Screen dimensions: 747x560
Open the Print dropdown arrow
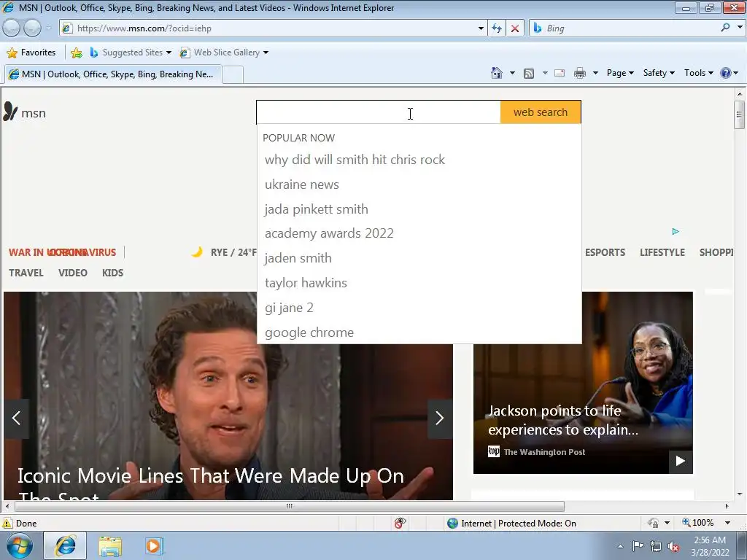[x=595, y=73]
